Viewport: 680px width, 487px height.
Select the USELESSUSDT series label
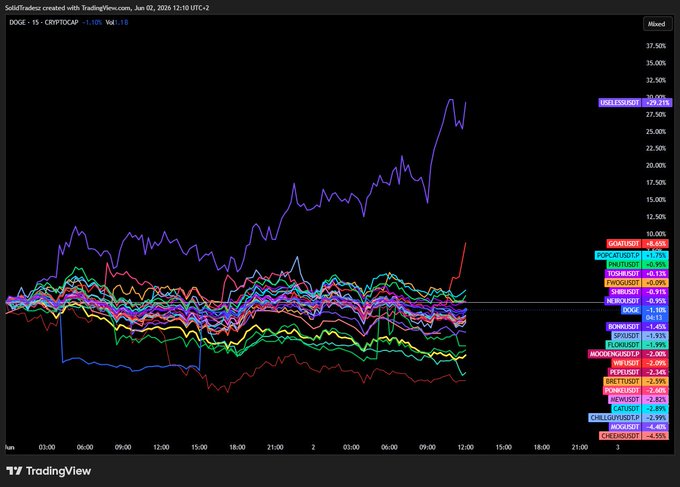click(620, 103)
